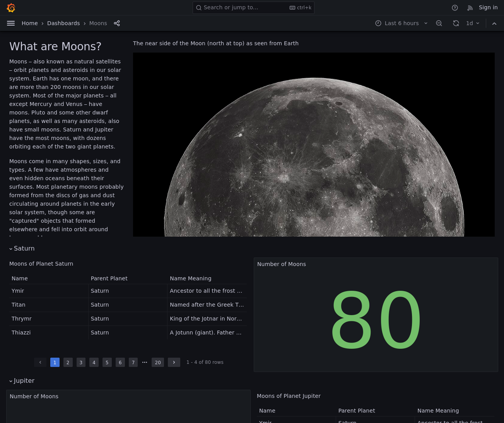Click 'Named after the Greek T…' cell
This screenshot has width=504, height=423.
207,305
